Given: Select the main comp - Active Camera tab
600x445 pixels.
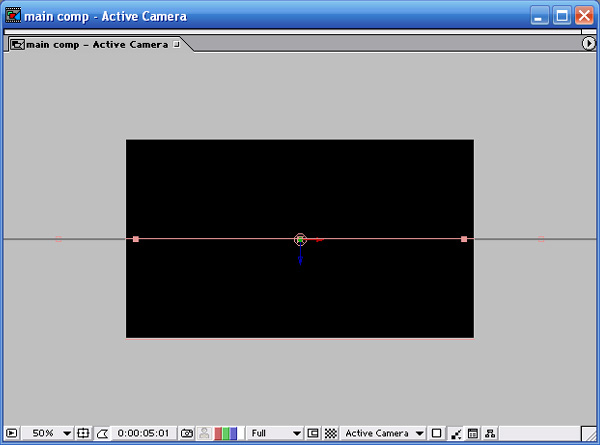Looking at the screenshot, I should pos(96,45).
